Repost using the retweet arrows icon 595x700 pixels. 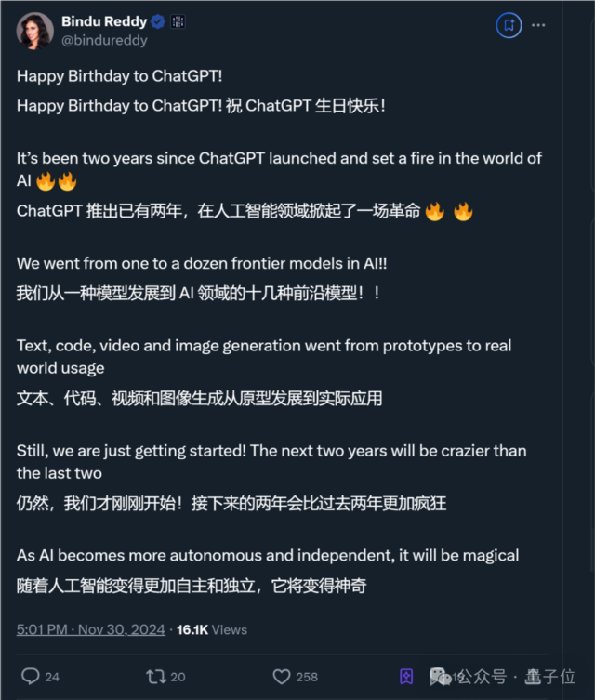point(156,677)
